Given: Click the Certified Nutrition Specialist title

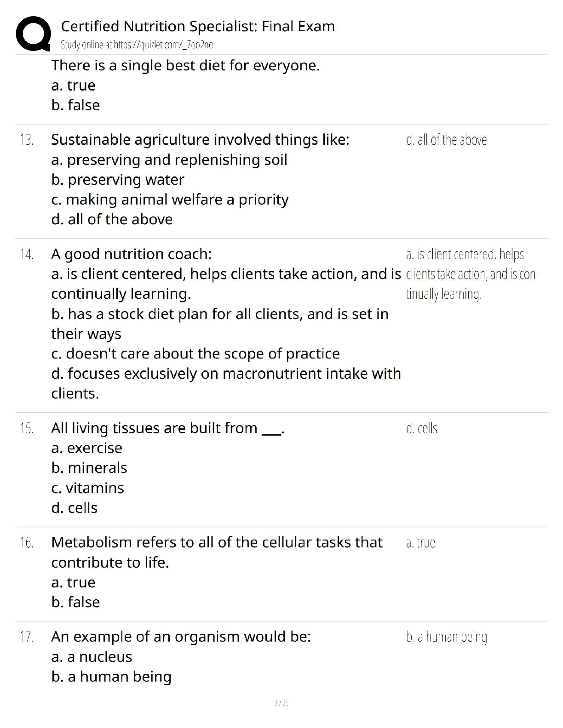Looking at the screenshot, I should pos(198,26).
